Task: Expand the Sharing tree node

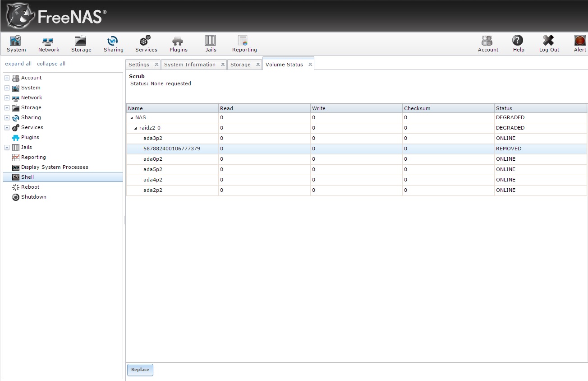Action: pos(7,117)
